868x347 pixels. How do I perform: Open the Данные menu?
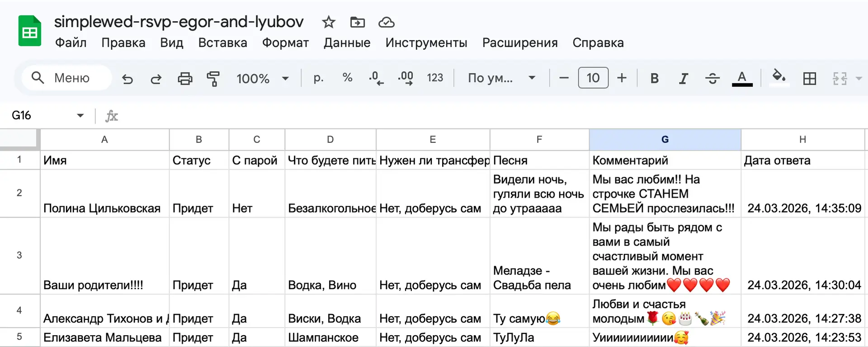tap(347, 43)
